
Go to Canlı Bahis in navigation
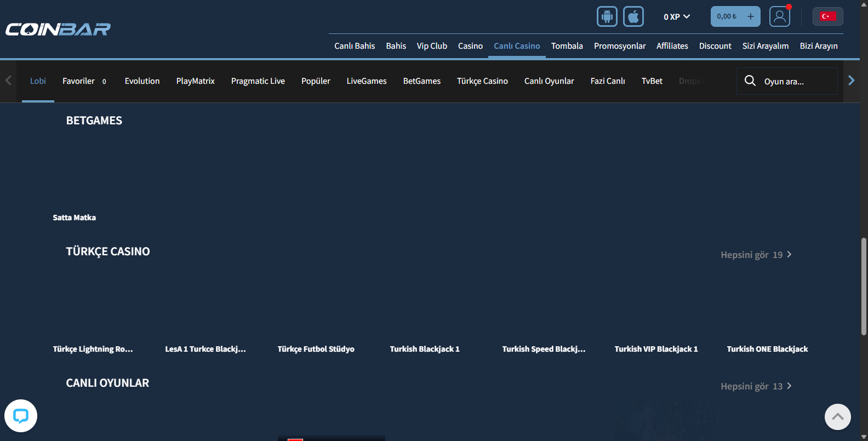355,46
